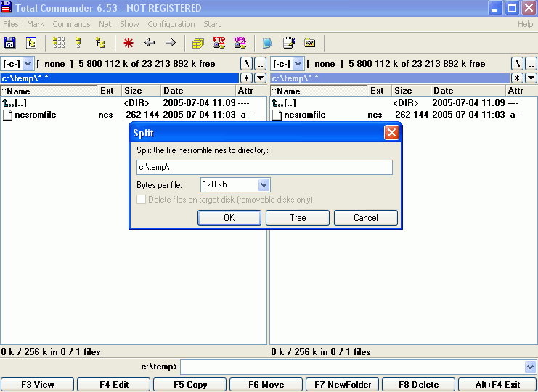Open the Help menu
Screen dimensions: 538x392
pyautogui.click(x=526, y=24)
